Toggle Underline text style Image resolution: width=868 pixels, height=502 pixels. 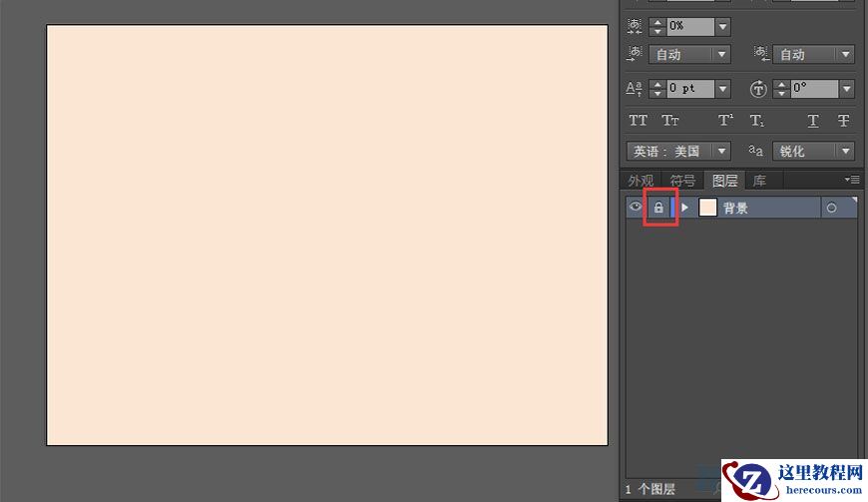[813, 121]
